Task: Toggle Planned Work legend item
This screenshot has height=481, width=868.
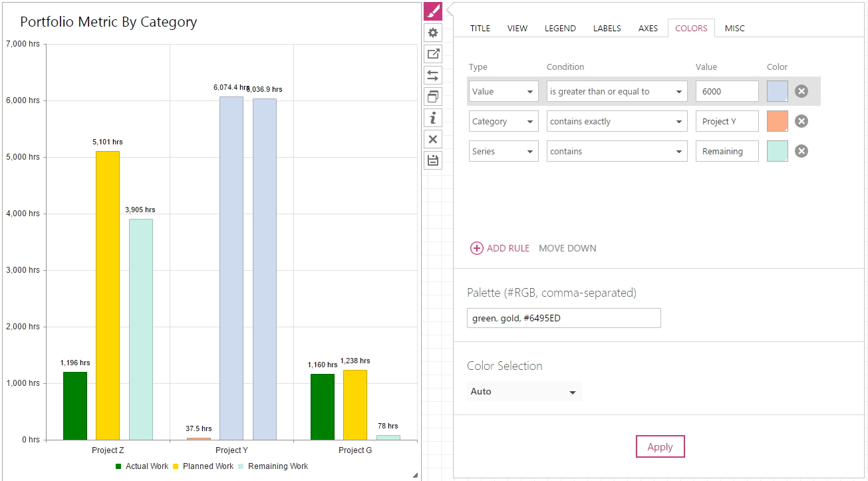Action: tap(203, 466)
